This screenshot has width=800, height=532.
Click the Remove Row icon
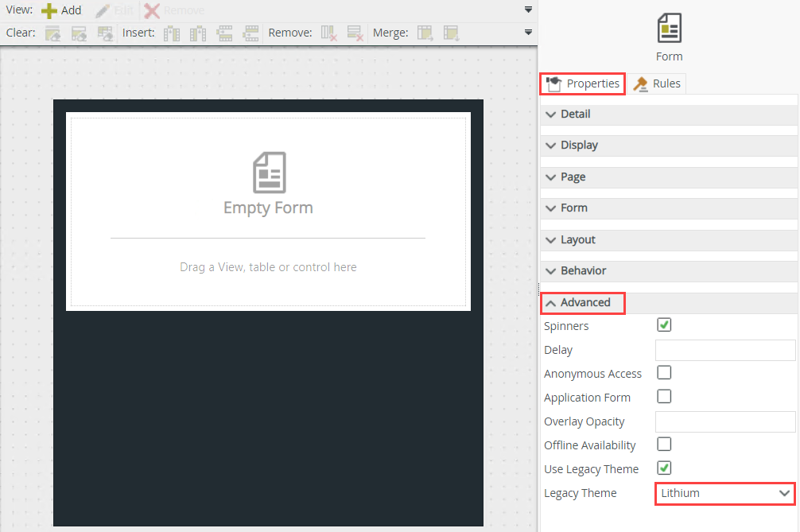[355, 33]
